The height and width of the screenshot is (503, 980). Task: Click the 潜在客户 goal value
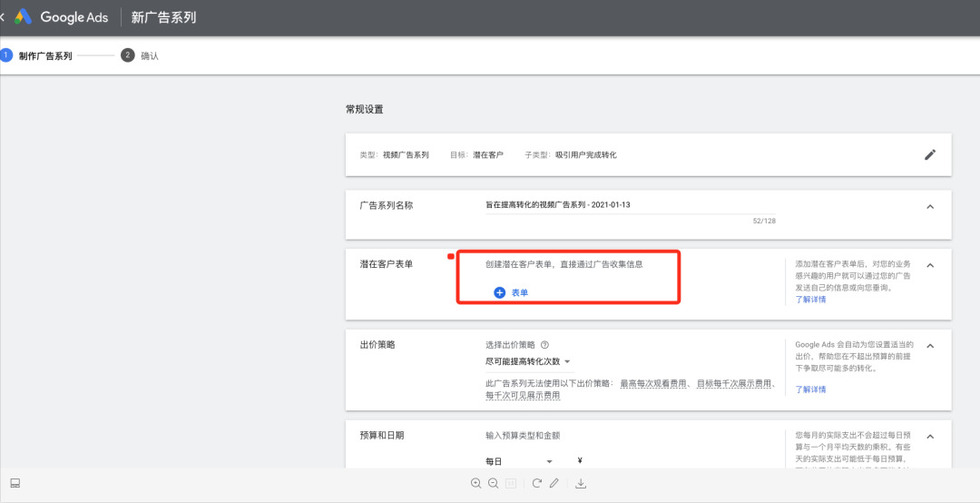(x=488, y=155)
